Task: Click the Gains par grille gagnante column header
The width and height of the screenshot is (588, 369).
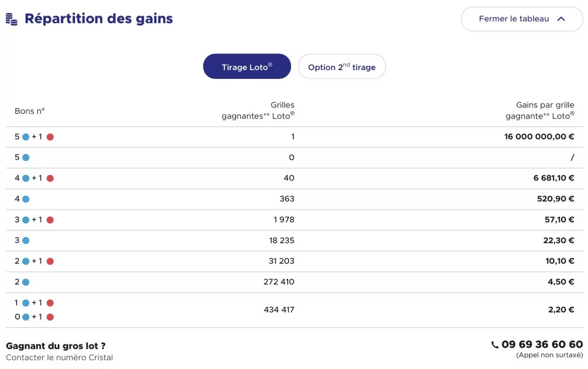Action: coord(540,110)
